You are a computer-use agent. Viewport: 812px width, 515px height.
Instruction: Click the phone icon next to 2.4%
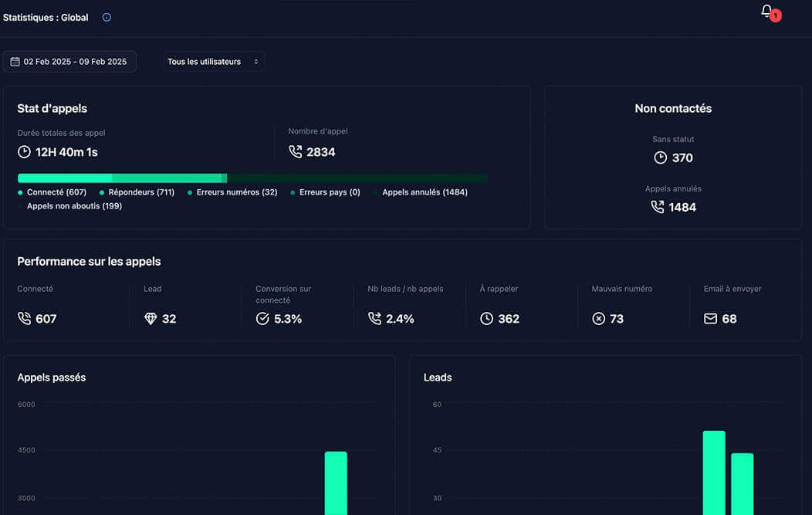pos(374,319)
